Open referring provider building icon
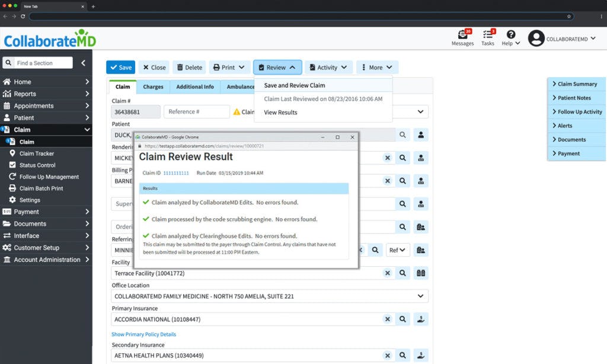The image size is (607, 364). tap(421, 250)
